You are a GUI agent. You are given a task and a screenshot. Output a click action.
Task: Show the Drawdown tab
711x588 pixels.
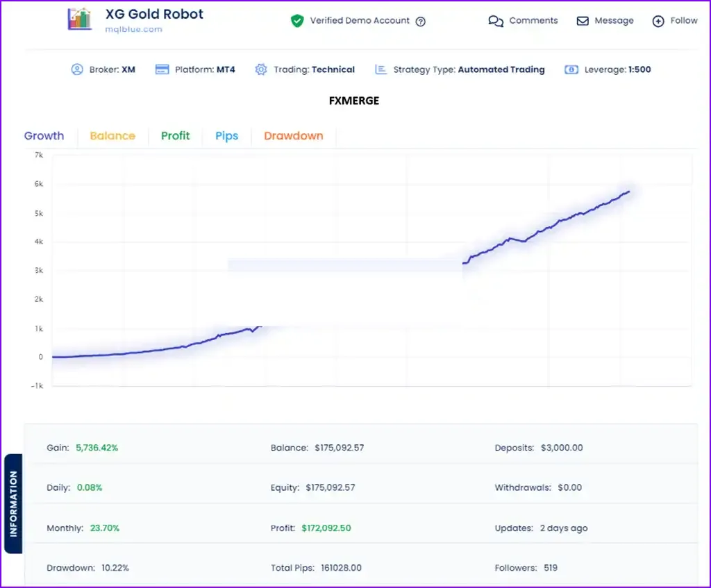point(294,135)
